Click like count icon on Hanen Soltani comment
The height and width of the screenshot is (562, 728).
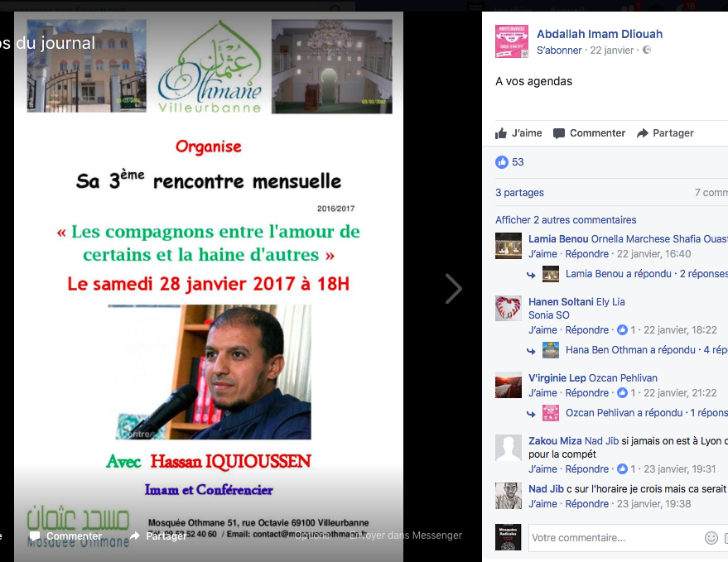click(622, 330)
